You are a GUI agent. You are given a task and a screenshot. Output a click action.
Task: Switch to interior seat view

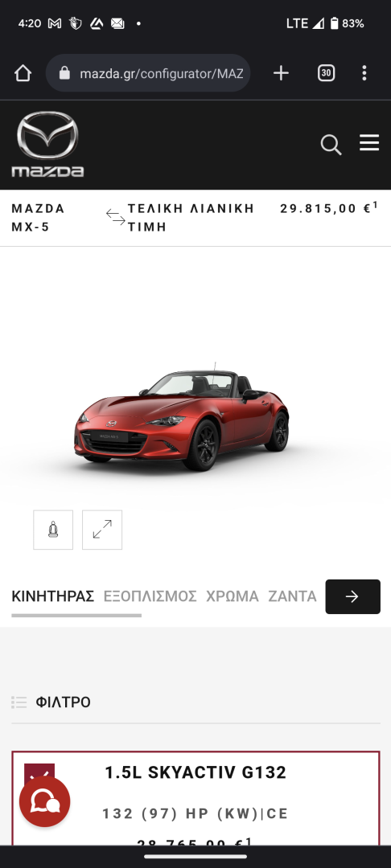coord(53,530)
